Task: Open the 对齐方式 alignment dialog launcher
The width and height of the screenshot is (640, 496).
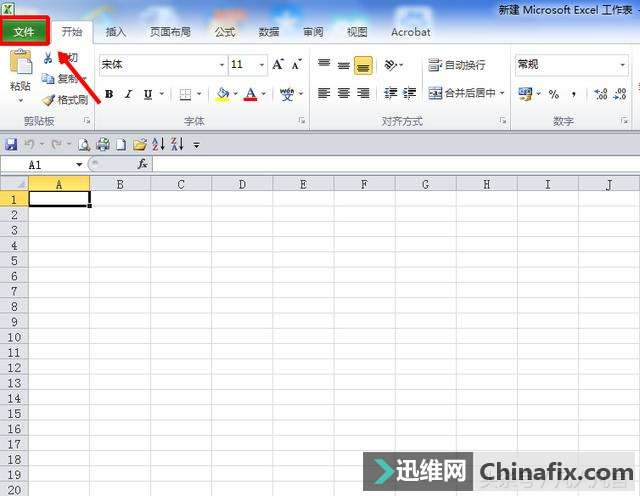Action: 503,120
